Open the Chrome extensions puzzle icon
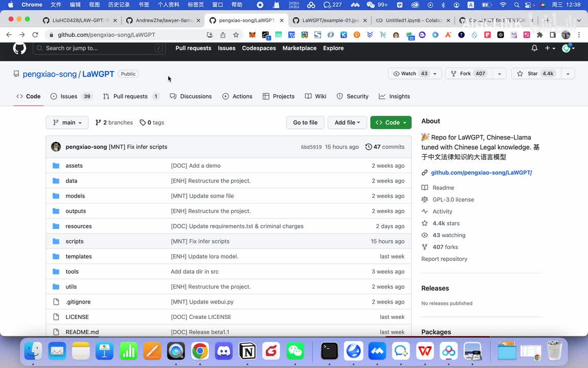588x368 pixels. 540,35
